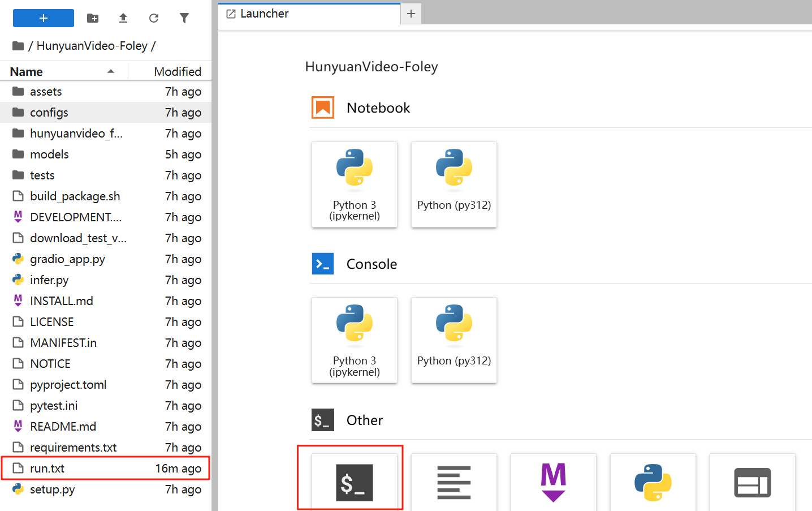Select pytest.ini in file list

click(106, 406)
